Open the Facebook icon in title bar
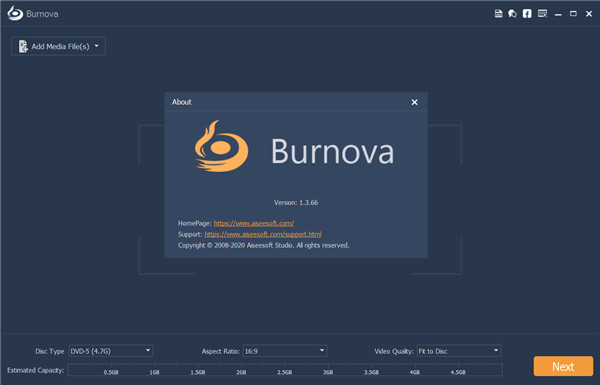This screenshot has height=385, width=600. click(527, 14)
